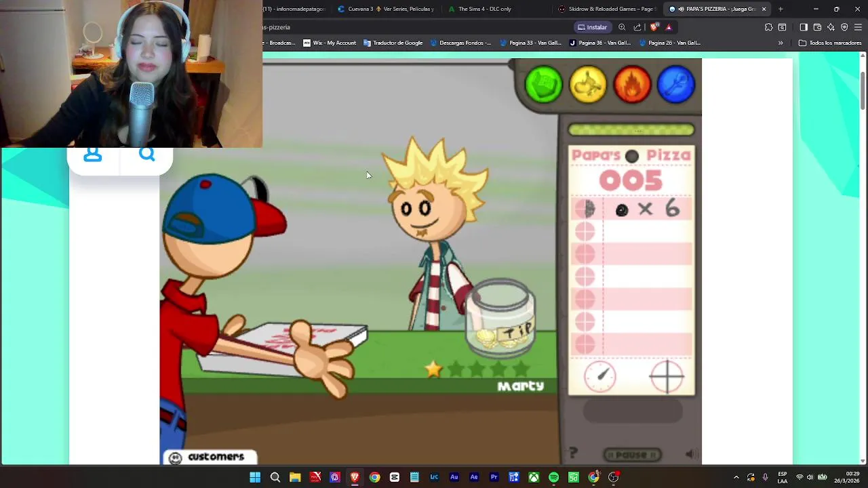Switch to the infonomadepatagon tab
The height and width of the screenshot is (488, 868).
[x=295, y=9]
